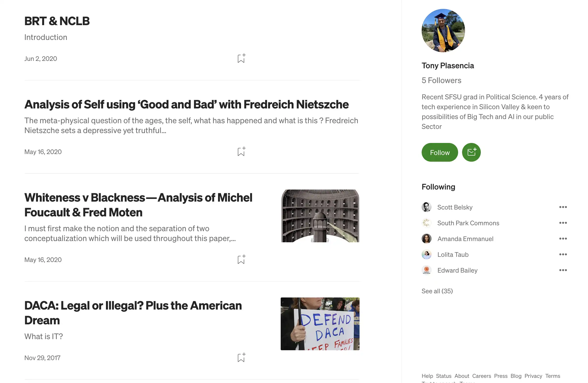The image size is (588, 383).
Task: Click the Follow button for Tony Plasencia
Action: [x=440, y=152]
